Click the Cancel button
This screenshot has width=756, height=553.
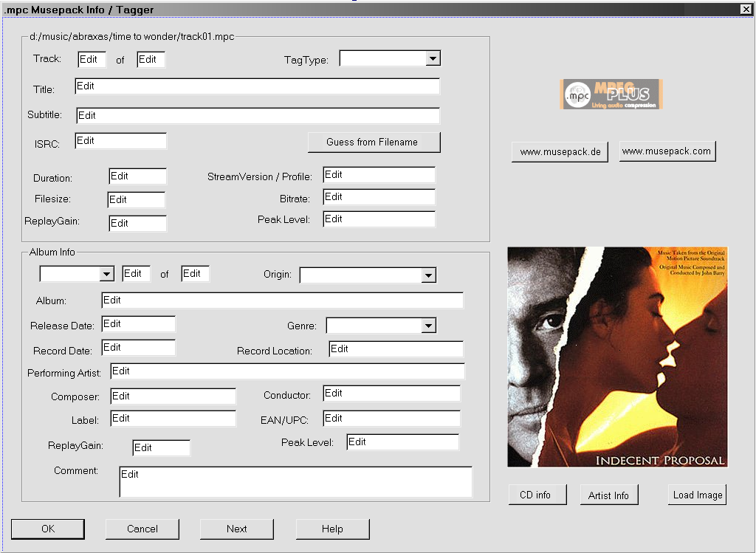point(142,529)
